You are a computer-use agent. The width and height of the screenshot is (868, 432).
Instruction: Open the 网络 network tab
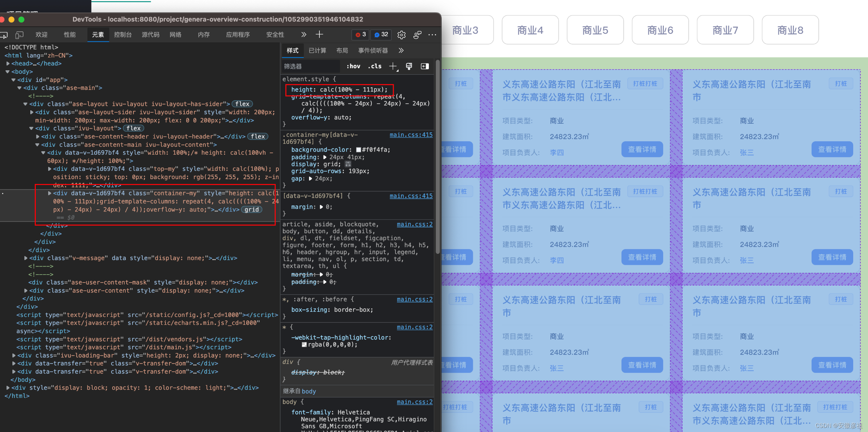click(x=176, y=35)
